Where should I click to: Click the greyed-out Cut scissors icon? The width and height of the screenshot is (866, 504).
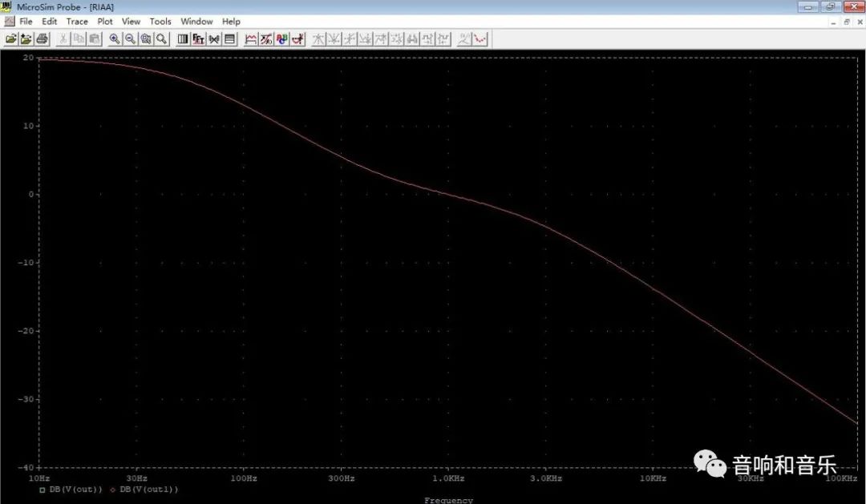63,38
